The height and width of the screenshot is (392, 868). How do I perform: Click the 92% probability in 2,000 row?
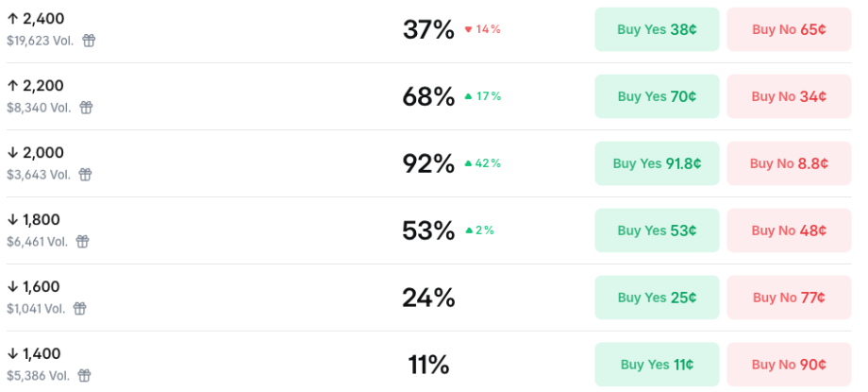tap(428, 163)
